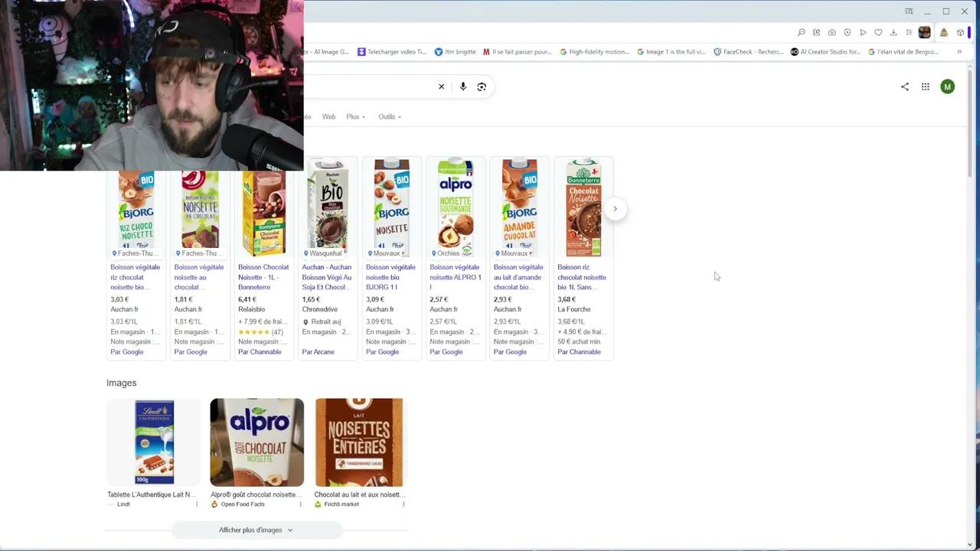Open the tab search icon in title bar

pos(909,11)
